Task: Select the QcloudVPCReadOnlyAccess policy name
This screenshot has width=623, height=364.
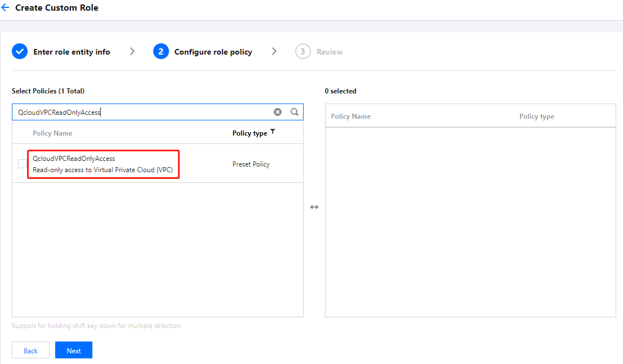Action: [74, 159]
